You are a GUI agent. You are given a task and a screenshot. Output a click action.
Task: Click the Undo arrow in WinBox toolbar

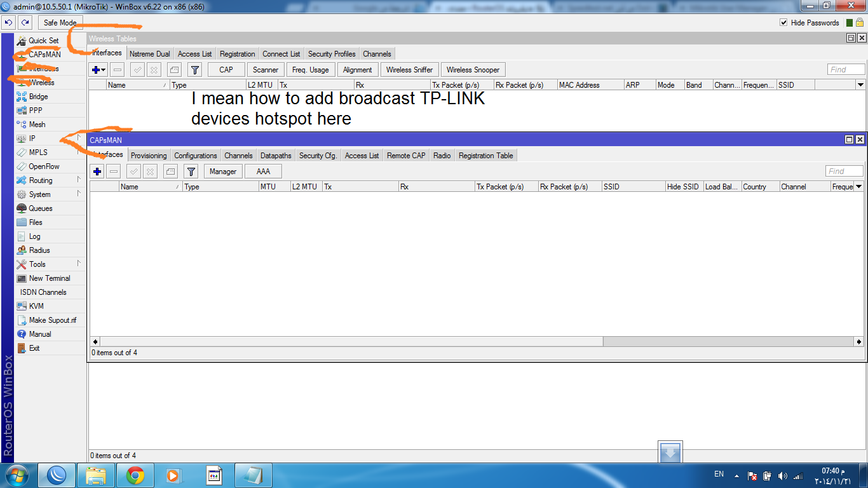(9, 22)
